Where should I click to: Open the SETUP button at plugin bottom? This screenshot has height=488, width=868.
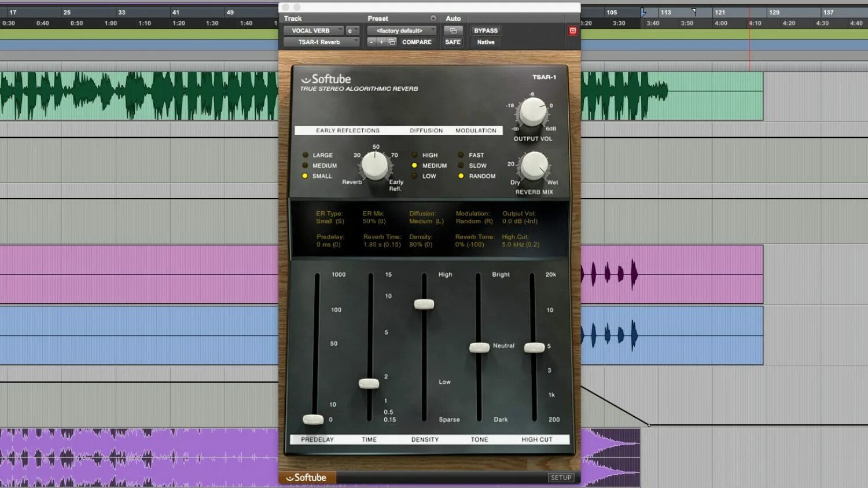point(561,478)
